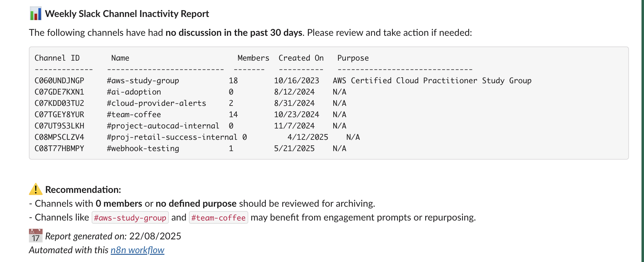Open the n8n workflow link
Viewport: 644px width, 262px height.
137,250
